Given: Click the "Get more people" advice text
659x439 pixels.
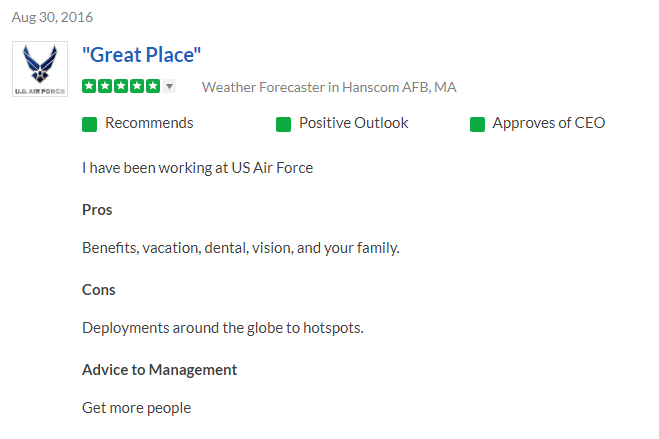Looking at the screenshot, I should coord(136,408).
